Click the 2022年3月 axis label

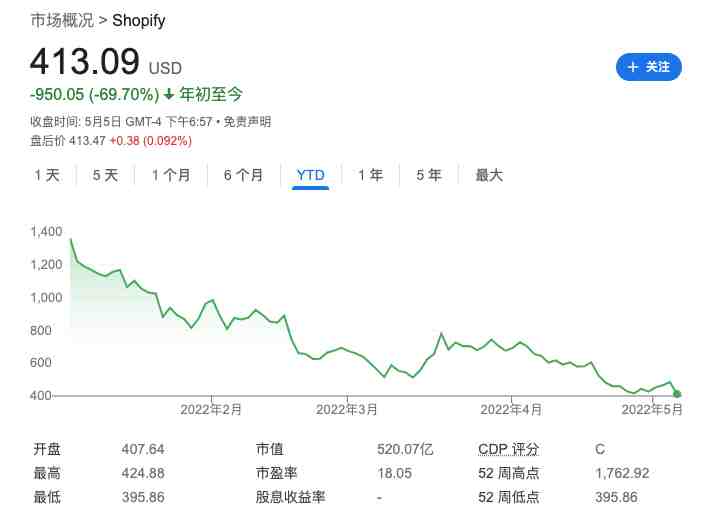tap(346, 410)
